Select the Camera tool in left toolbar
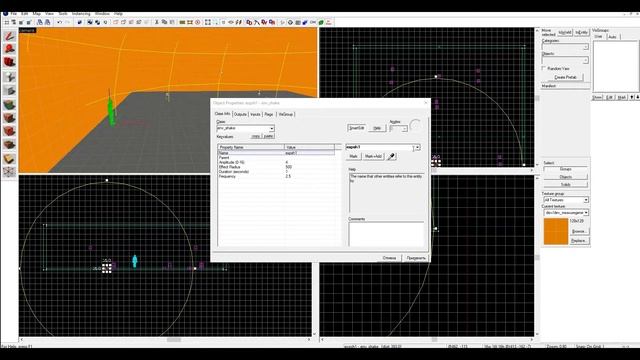This screenshot has width=640, height=360. click(9, 62)
